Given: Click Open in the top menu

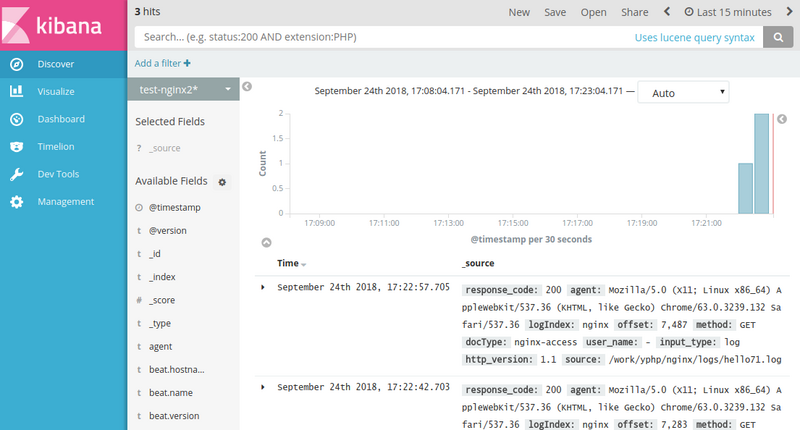Looking at the screenshot, I should [593, 12].
